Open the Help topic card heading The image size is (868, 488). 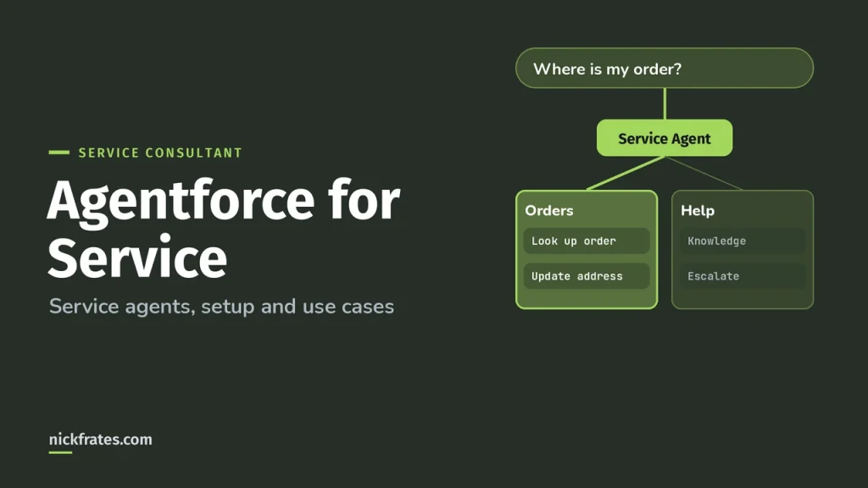pyautogui.click(x=698, y=211)
